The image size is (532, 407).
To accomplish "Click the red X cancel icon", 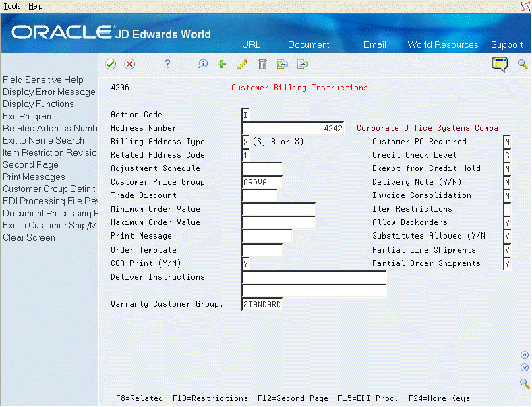I will point(129,64).
